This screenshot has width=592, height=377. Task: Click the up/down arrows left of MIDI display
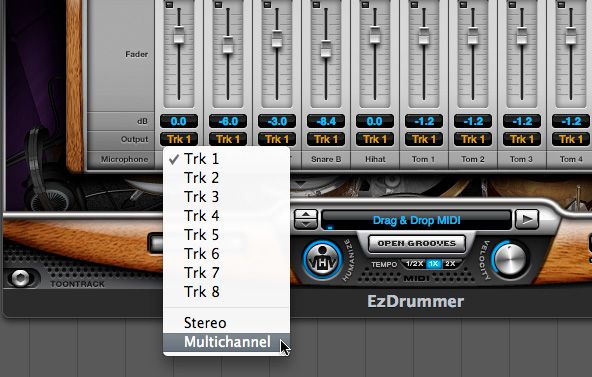point(305,219)
